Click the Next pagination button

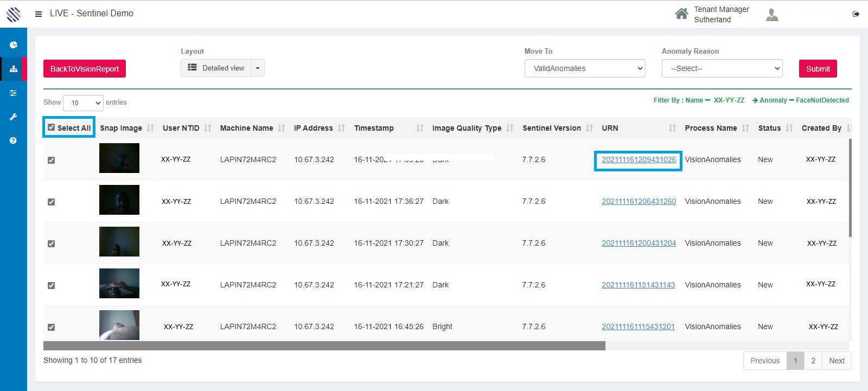coord(836,361)
